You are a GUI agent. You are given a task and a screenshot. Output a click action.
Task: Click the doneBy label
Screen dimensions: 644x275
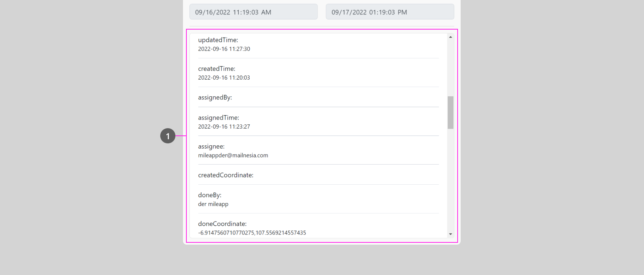point(209,195)
